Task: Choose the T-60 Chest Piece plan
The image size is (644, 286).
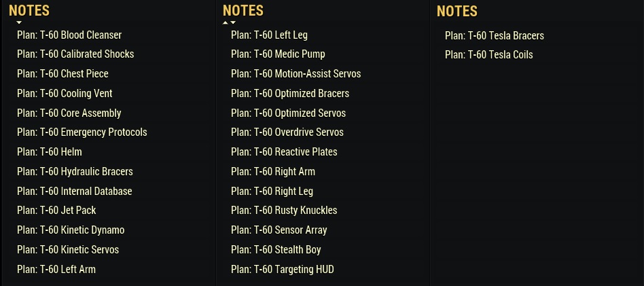Action: point(62,73)
